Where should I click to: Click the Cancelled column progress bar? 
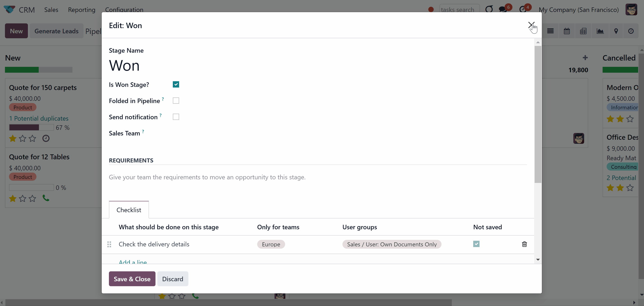point(620,70)
